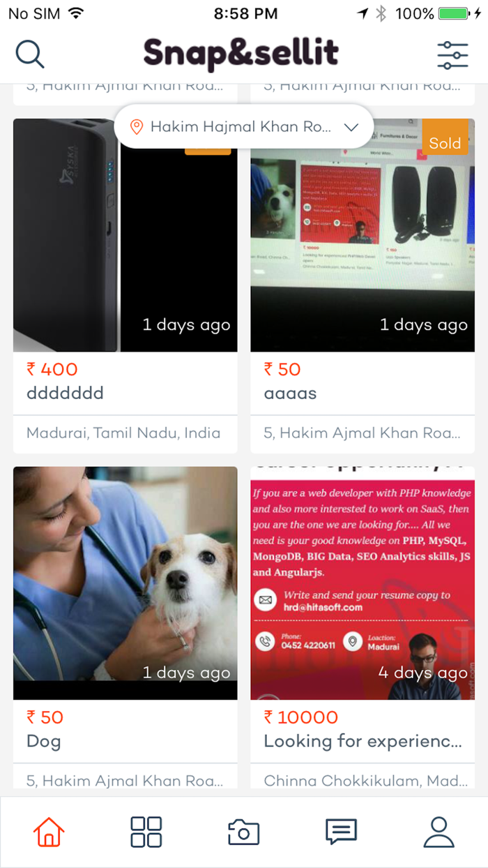The image size is (488, 868).
Task: Tap the dropdown chevron beside location
Action: pyautogui.click(x=351, y=127)
